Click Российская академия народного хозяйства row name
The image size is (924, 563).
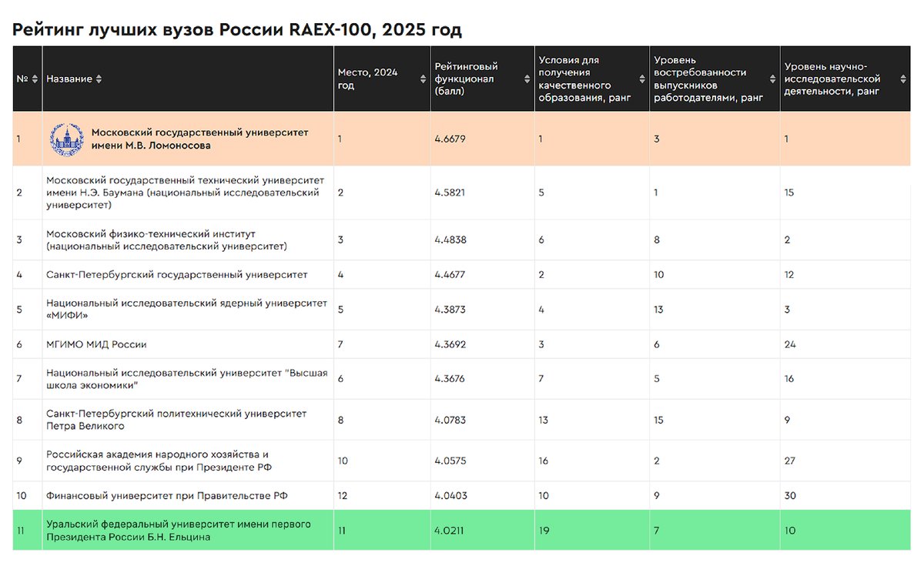(159, 461)
